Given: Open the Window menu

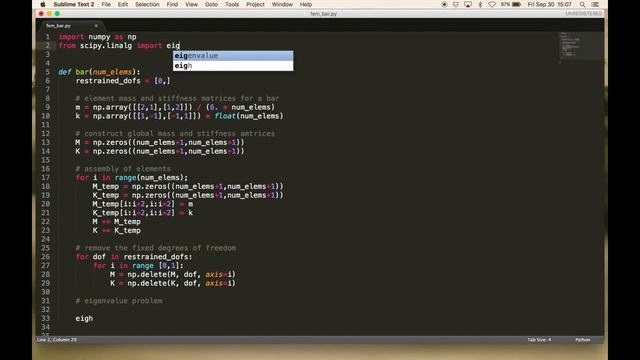Looking at the screenshot, I should (282, 4).
